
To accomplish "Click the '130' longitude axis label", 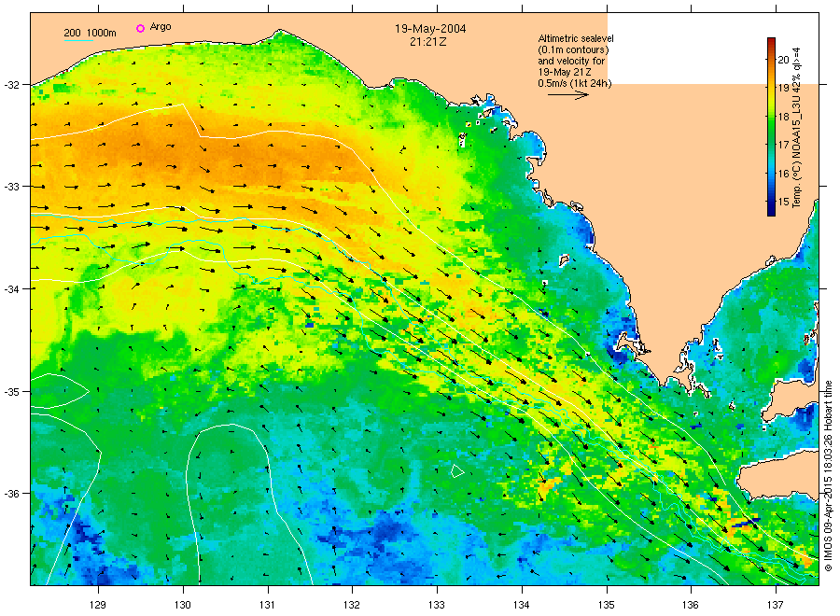I will point(183,605).
